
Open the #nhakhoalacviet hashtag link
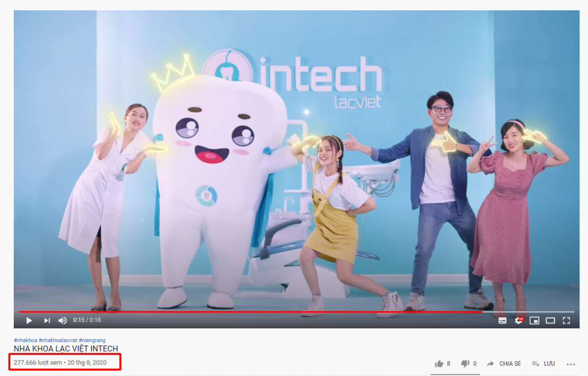(x=58, y=340)
